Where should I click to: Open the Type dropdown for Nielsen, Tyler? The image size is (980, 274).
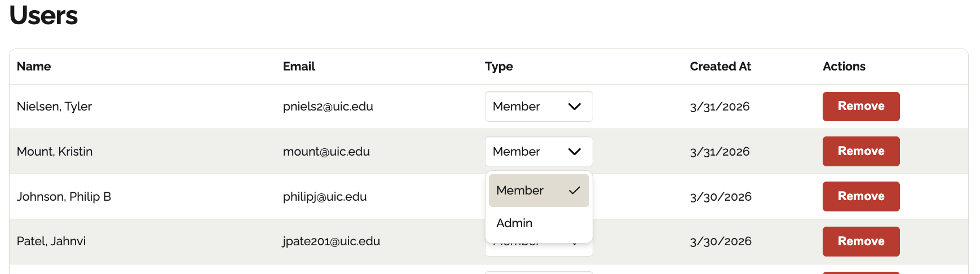point(538,107)
